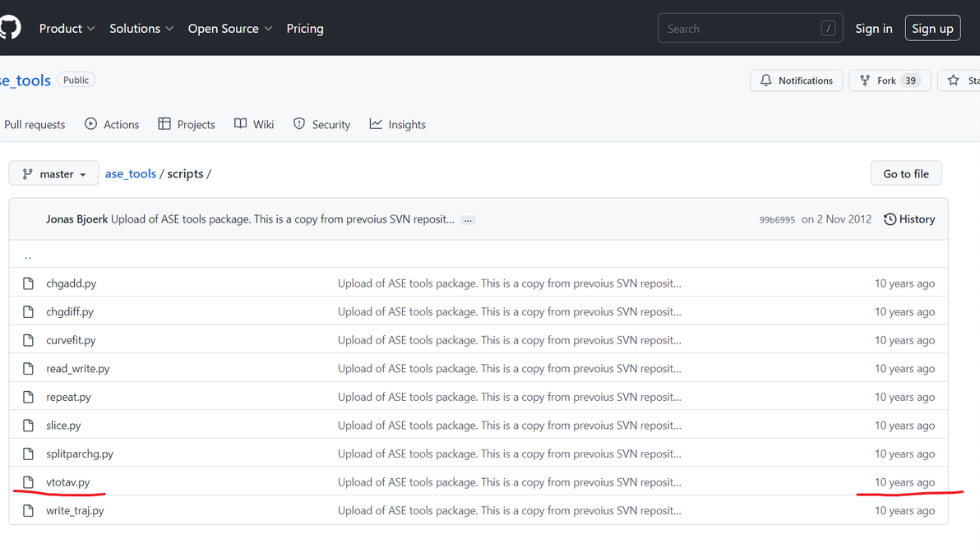Open the Pull requests tab
980x557 pixels.
pyautogui.click(x=35, y=125)
